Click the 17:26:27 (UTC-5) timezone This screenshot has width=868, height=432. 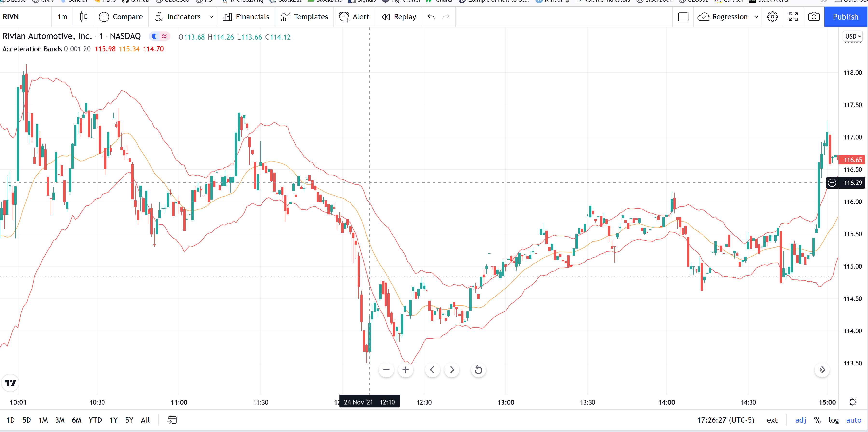725,420
